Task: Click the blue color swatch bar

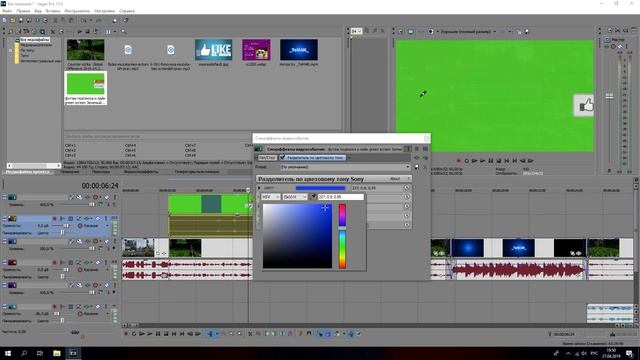Action: 320,188
